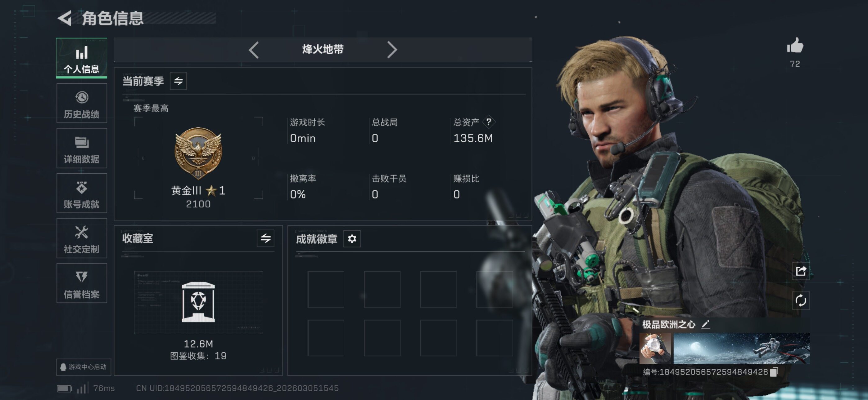Click the question mark next to 总资产
868x400 pixels.
(489, 122)
